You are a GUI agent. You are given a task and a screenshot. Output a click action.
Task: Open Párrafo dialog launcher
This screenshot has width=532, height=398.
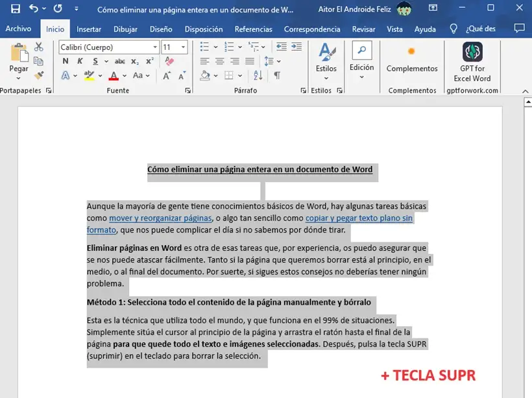tap(303, 91)
